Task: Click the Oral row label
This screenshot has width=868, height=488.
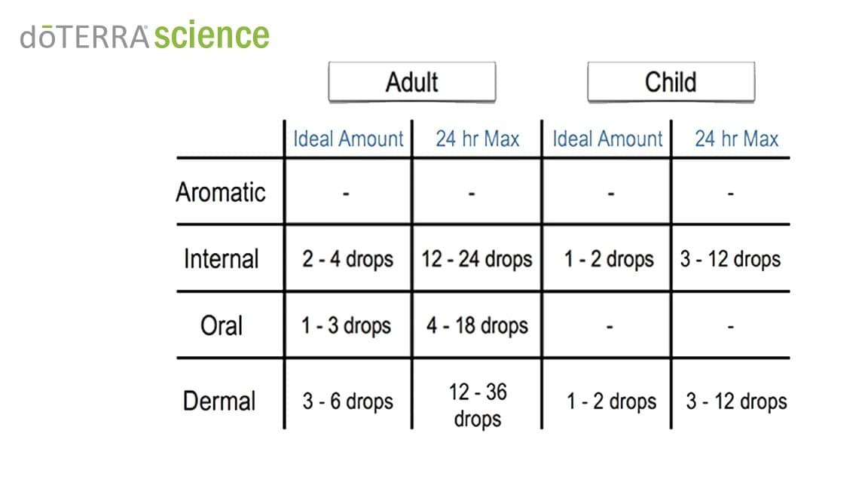Action: pyautogui.click(x=222, y=326)
